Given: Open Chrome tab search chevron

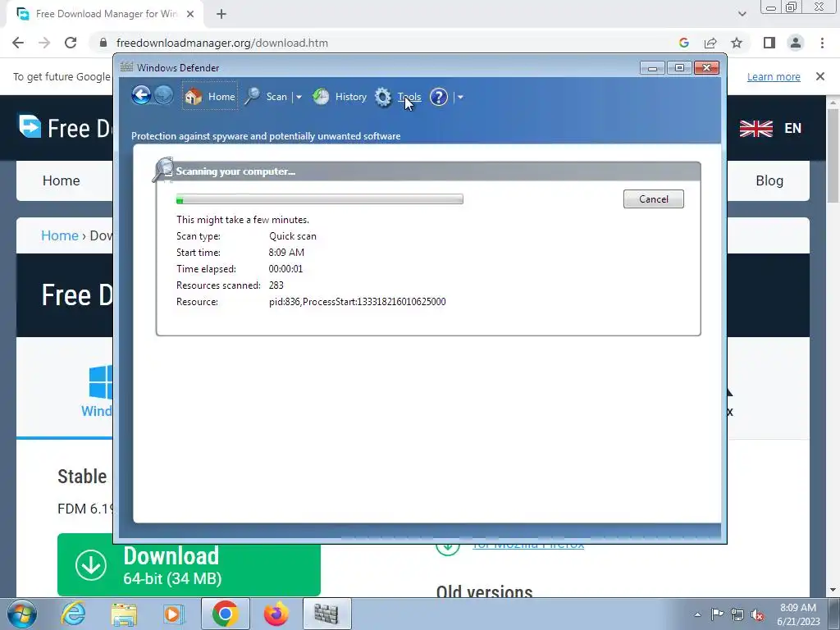Looking at the screenshot, I should pyautogui.click(x=742, y=14).
